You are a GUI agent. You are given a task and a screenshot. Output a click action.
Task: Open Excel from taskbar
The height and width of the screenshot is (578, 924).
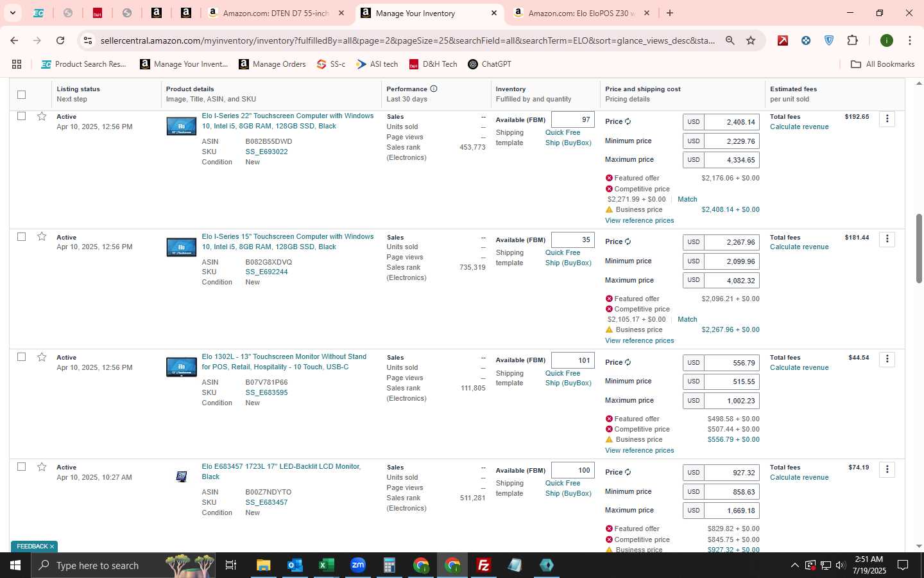[x=326, y=565]
